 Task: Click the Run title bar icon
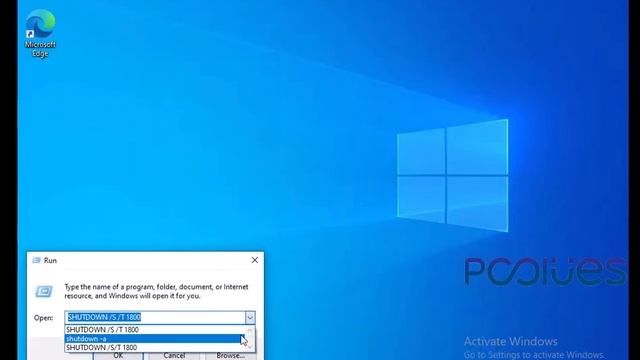pos(36,260)
